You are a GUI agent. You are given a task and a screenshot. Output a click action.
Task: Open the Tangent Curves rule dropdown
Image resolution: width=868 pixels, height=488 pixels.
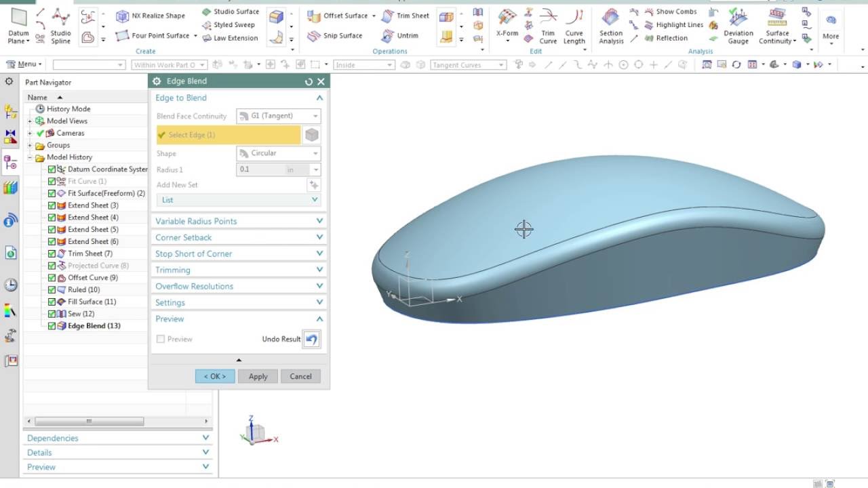468,65
